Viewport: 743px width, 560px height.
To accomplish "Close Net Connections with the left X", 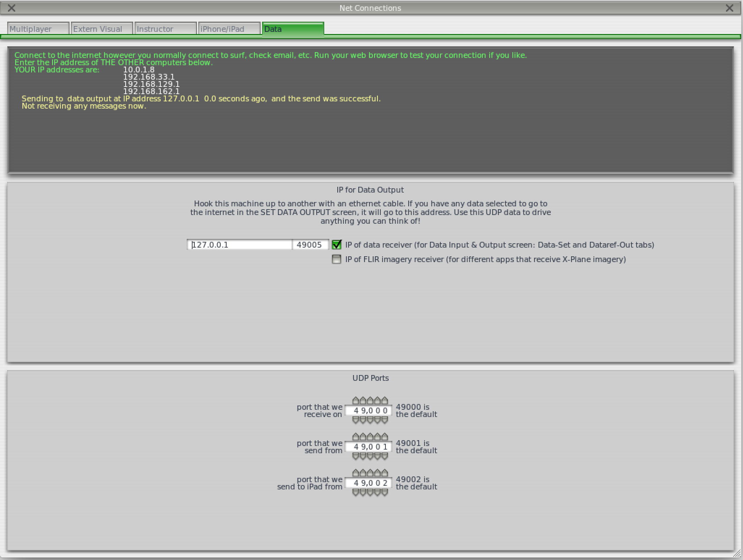I will pos(11,8).
